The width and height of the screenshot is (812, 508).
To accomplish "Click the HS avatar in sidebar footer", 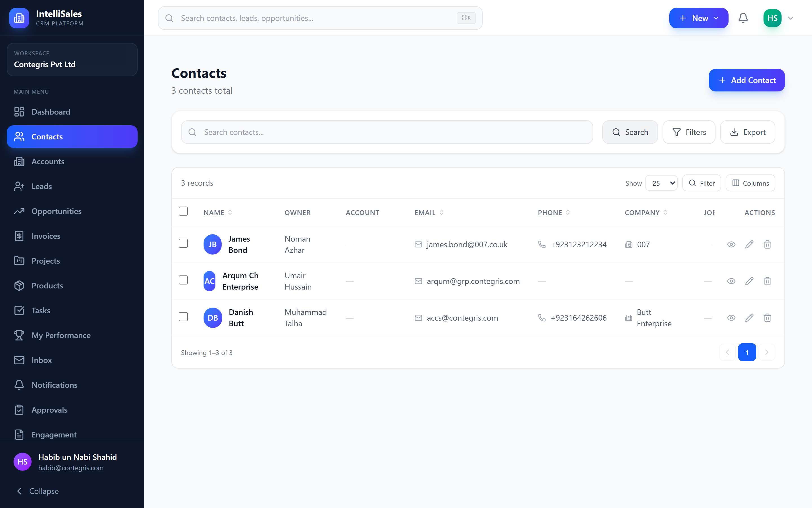I will pos(23,462).
